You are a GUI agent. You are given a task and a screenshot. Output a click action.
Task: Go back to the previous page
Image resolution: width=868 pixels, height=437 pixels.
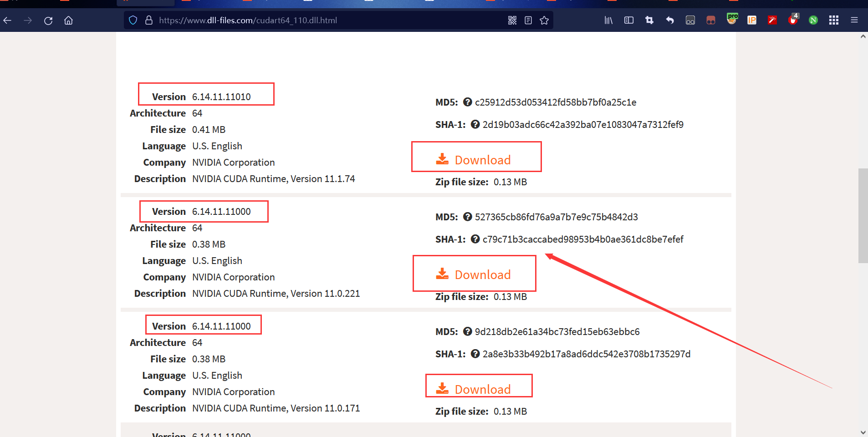(x=7, y=20)
